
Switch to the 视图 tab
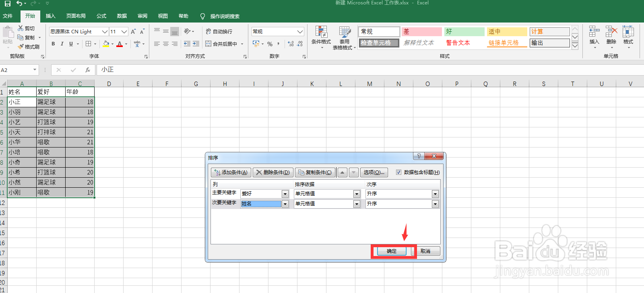pyautogui.click(x=163, y=16)
